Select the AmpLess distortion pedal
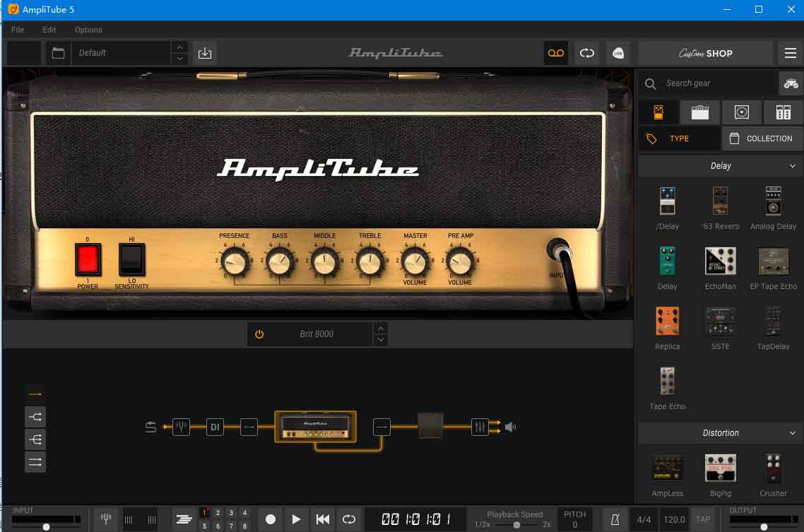 667,475
